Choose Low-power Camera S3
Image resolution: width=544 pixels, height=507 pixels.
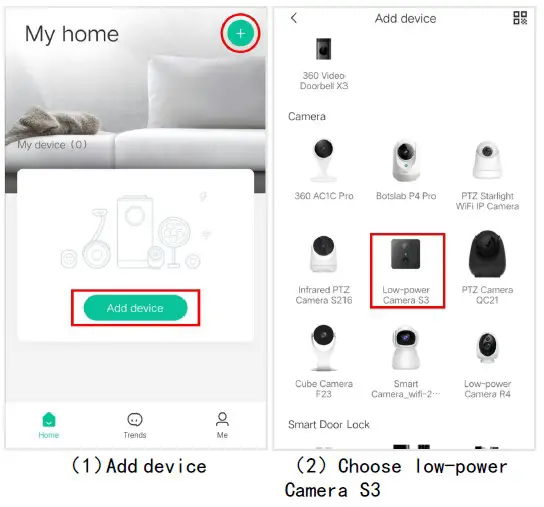click(406, 271)
